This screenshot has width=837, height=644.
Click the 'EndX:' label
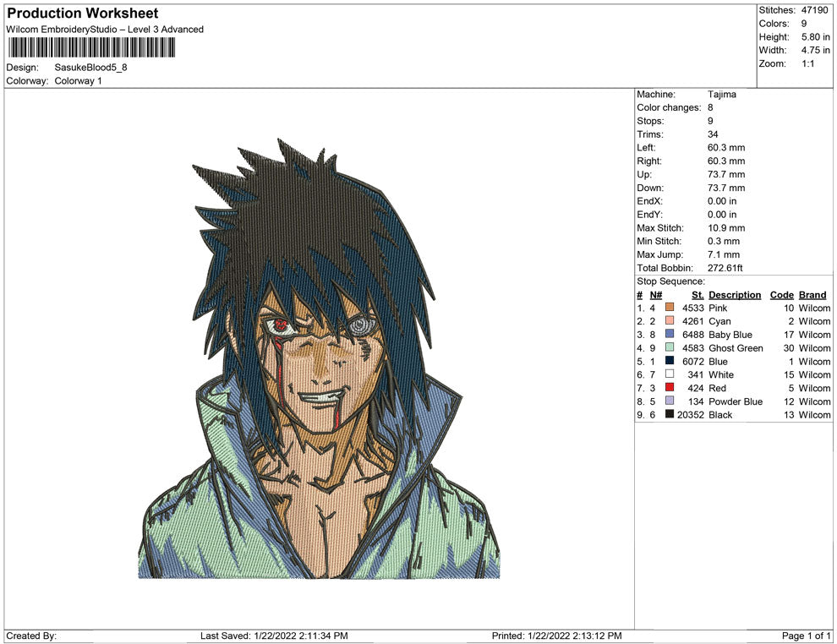pyautogui.click(x=649, y=201)
